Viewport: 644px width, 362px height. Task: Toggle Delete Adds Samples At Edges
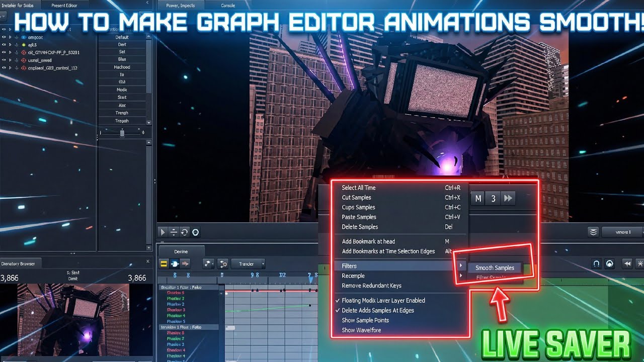tap(378, 310)
